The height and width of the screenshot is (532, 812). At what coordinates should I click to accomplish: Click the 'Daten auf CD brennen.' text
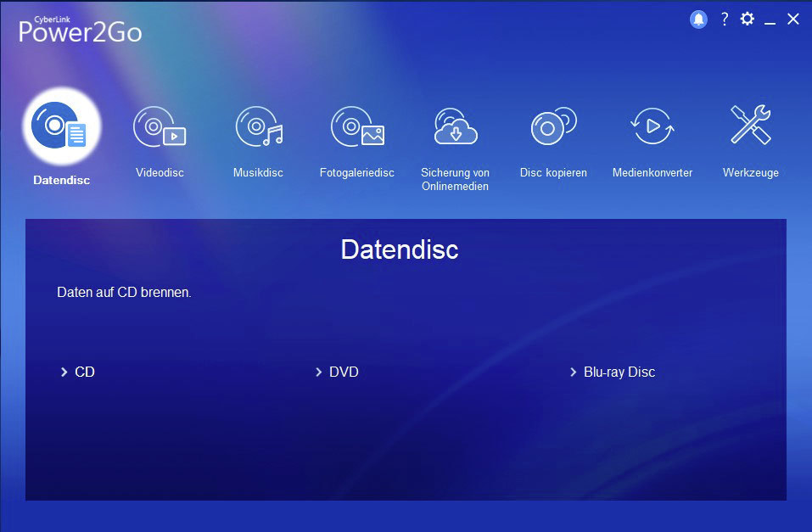click(124, 292)
